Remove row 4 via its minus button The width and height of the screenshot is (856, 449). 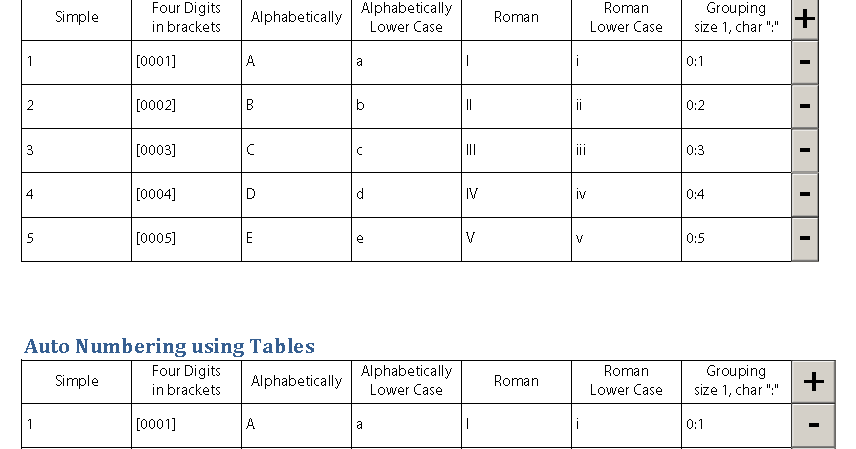tap(804, 194)
